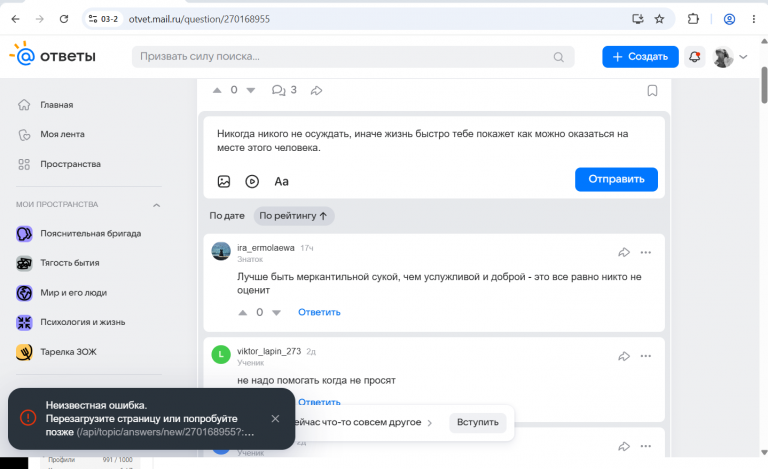Open the Chrome profile icon

[729, 19]
